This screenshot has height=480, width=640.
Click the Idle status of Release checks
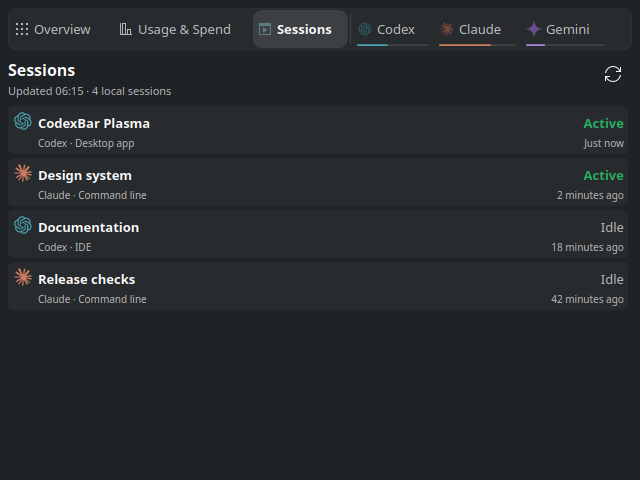point(612,279)
